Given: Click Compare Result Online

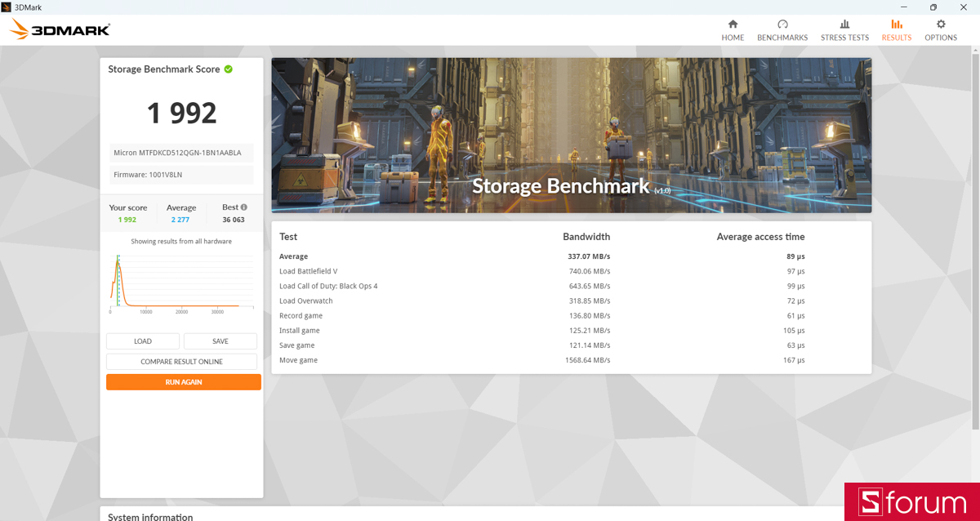Looking at the screenshot, I should coord(181,361).
